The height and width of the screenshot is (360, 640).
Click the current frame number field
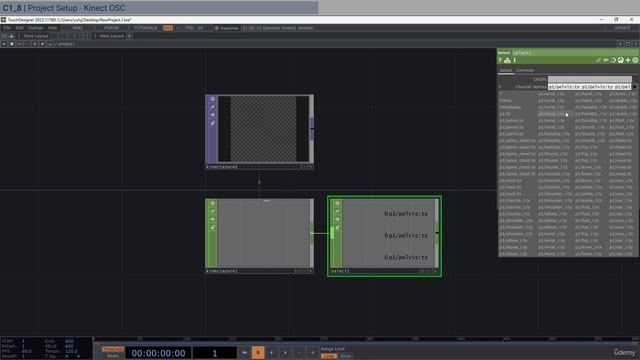[x=215, y=353]
